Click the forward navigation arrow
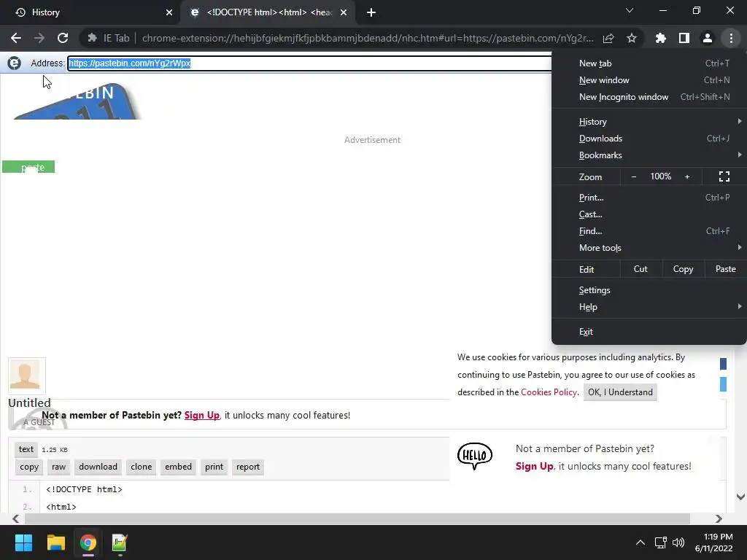Image resolution: width=747 pixels, height=560 pixels. coord(39,38)
